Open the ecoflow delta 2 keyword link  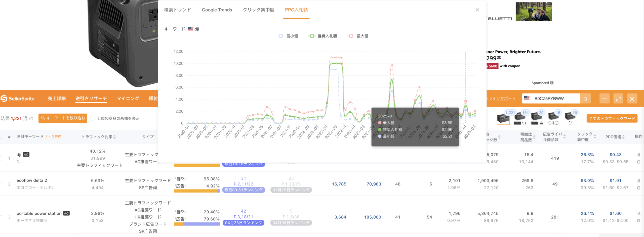point(32,180)
